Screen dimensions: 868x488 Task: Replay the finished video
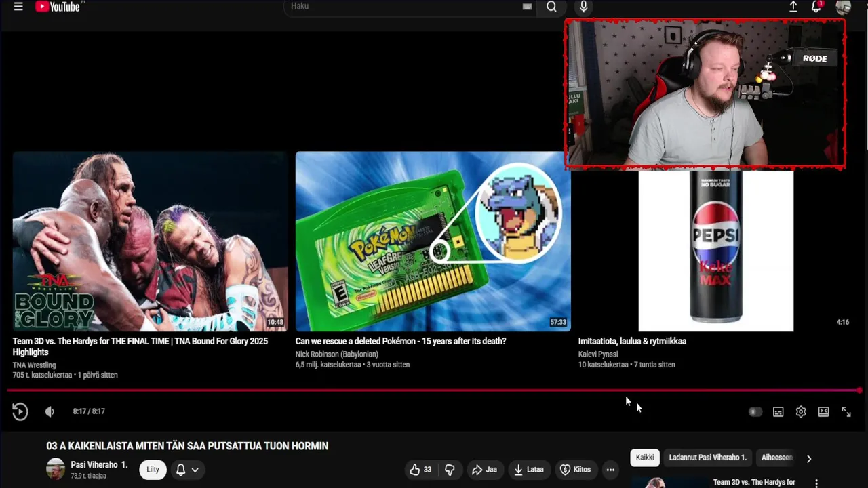pyautogui.click(x=20, y=411)
